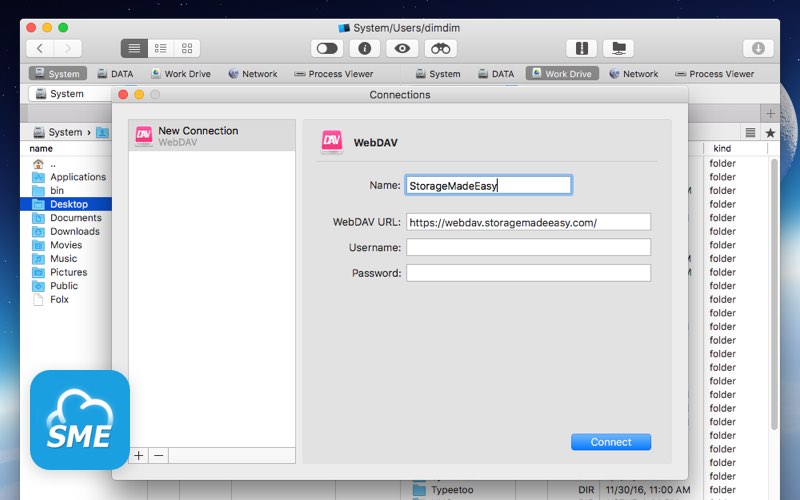Select the Typeetoo folder row

click(x=452, y=490)
